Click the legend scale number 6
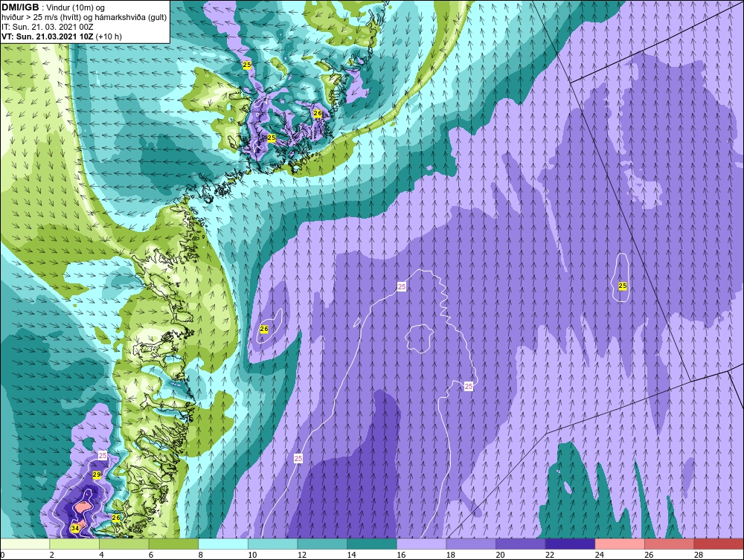The width and height of the screenshot is (744, 560). coord(150,555)
